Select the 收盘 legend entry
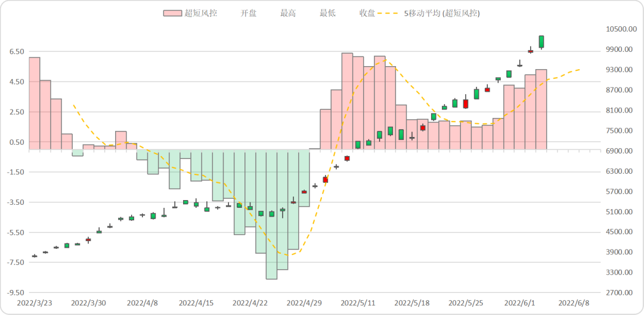The width and height of the screenshot is (644, 315). 367,13
